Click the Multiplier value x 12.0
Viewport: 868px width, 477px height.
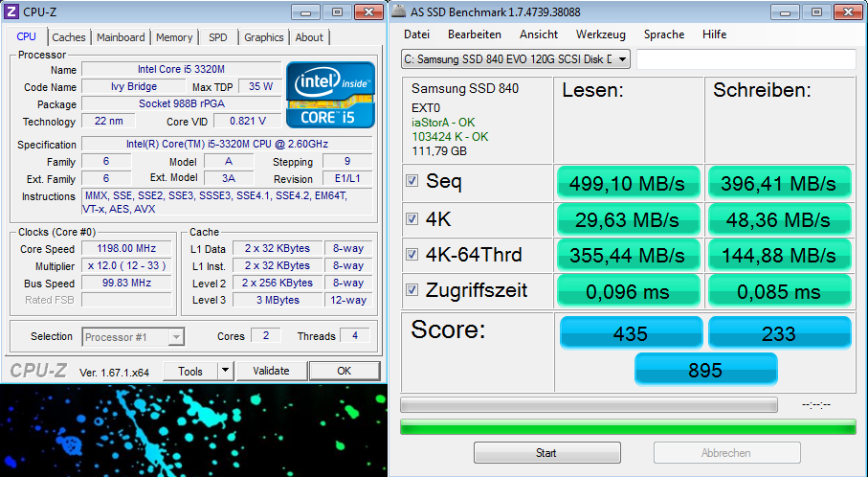pos(126,265)
